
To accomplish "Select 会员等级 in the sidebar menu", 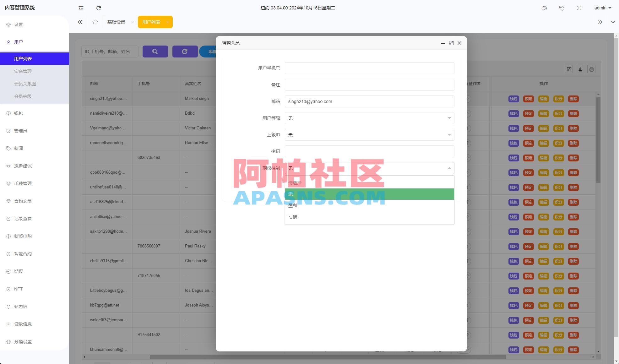I will click(22, 96).
